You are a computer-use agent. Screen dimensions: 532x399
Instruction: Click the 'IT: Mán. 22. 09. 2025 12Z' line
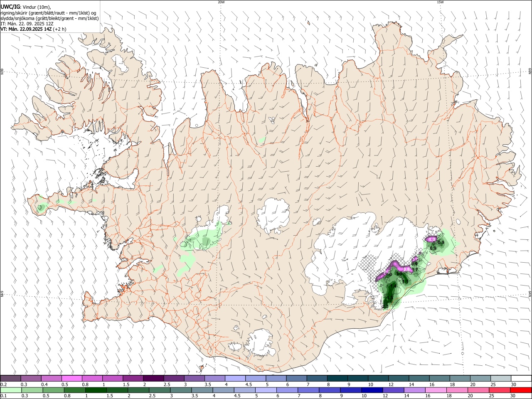point(27,24)
